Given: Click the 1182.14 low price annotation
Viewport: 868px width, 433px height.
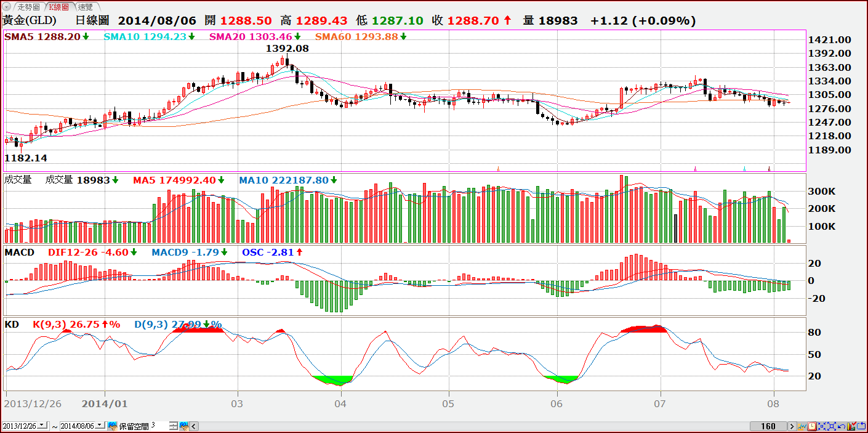Looking at the screenshot, I should (26, 158).
